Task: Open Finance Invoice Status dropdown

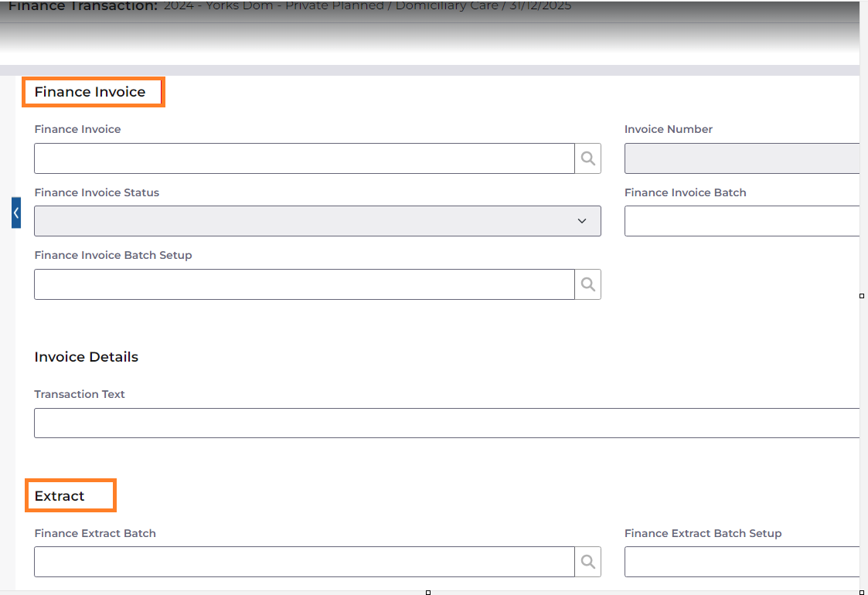Action: click(x=317, y=221)
